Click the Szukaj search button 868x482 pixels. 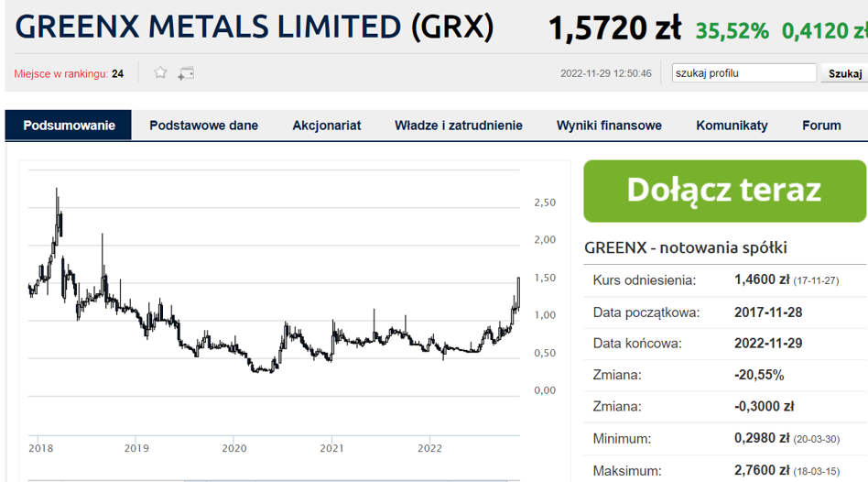pyautogui.click(x=844, y=73)
